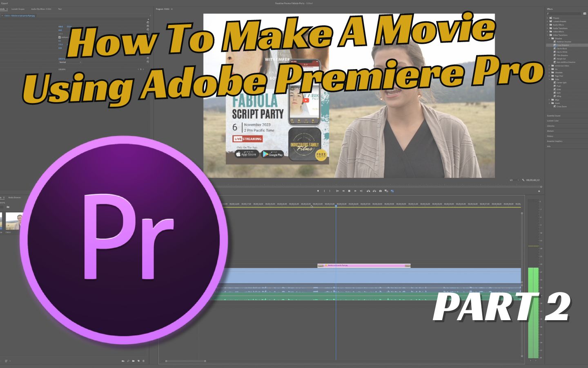The width and height of the screenshot is (588, 368).
Task: Switch to the Lumetri Scopes tab
Action: click(18, 9)
